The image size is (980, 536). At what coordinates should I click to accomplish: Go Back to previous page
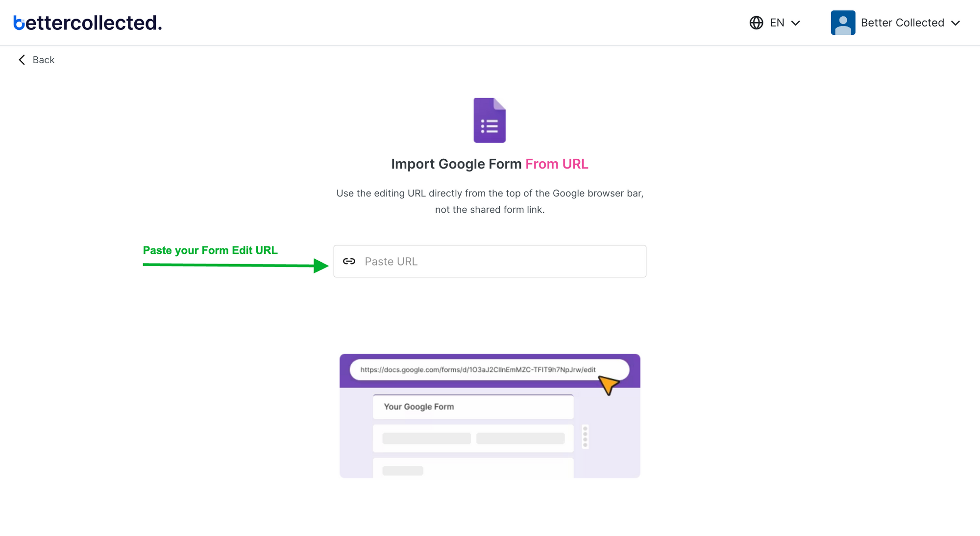click(x=36, y=60)
